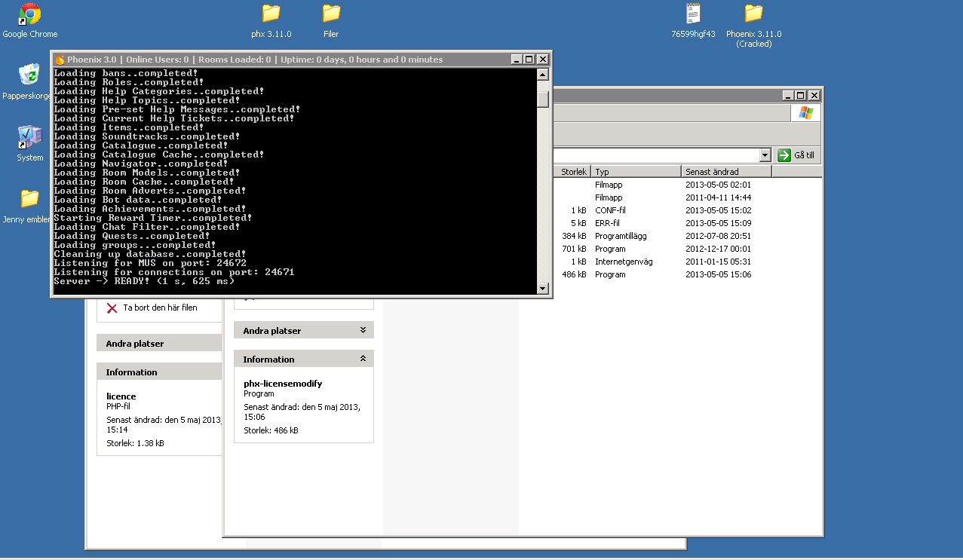Click Server -> READY! console line

pyautogui.click(x=144, y=281)
